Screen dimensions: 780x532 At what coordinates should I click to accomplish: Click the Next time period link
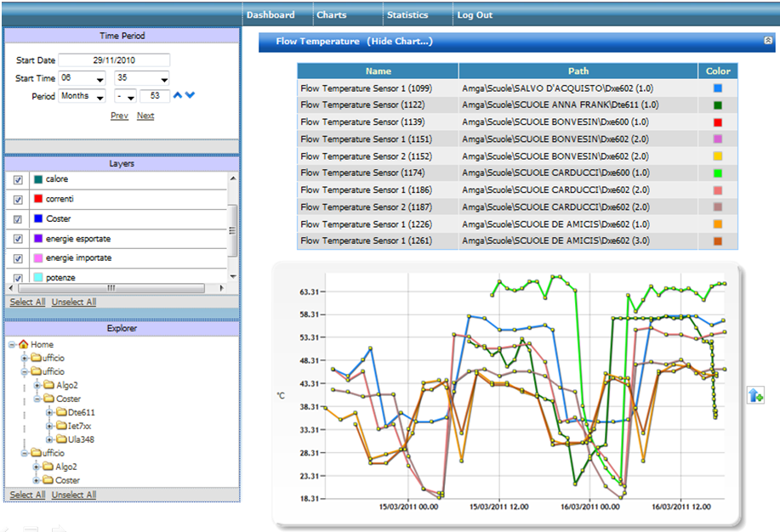(x=145, y=116)
